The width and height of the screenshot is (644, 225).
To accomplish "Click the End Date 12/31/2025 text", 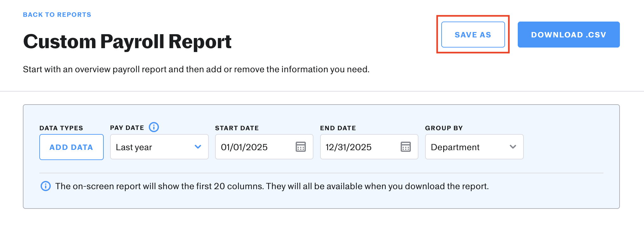I will pos(348,147).
